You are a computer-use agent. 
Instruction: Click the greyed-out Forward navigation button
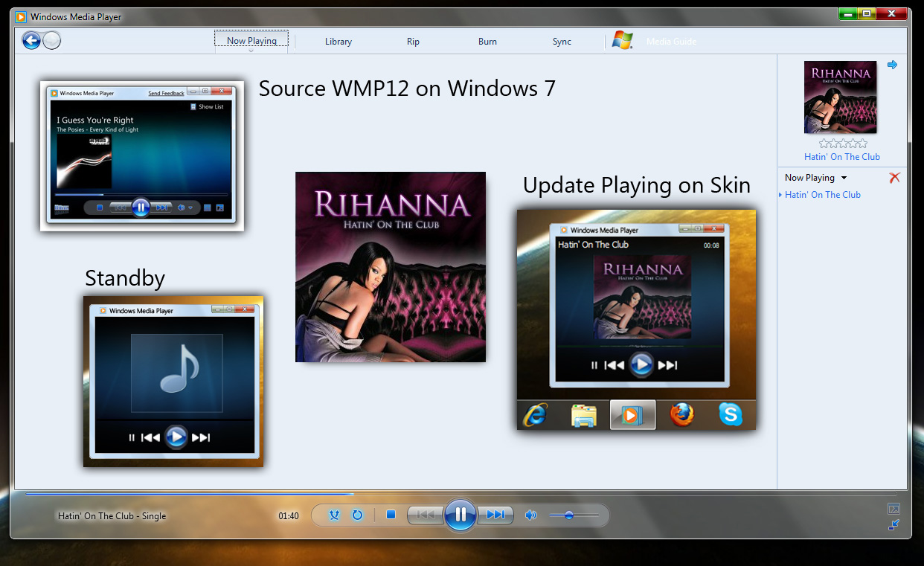pos(51,41)
